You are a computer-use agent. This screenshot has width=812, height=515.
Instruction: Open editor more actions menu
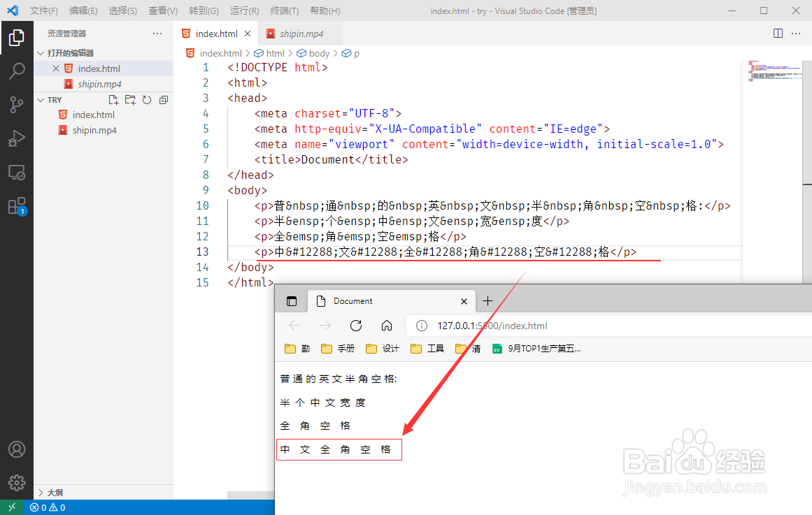[796, 34]
